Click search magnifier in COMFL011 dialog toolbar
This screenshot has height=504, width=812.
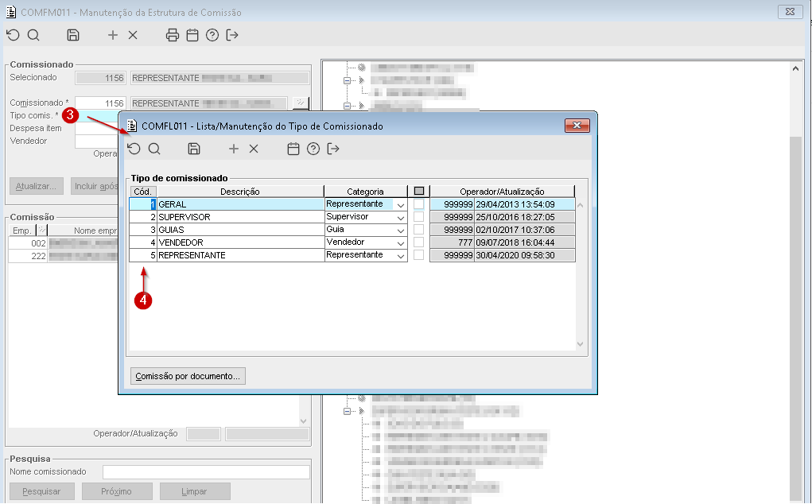point(154,149)
